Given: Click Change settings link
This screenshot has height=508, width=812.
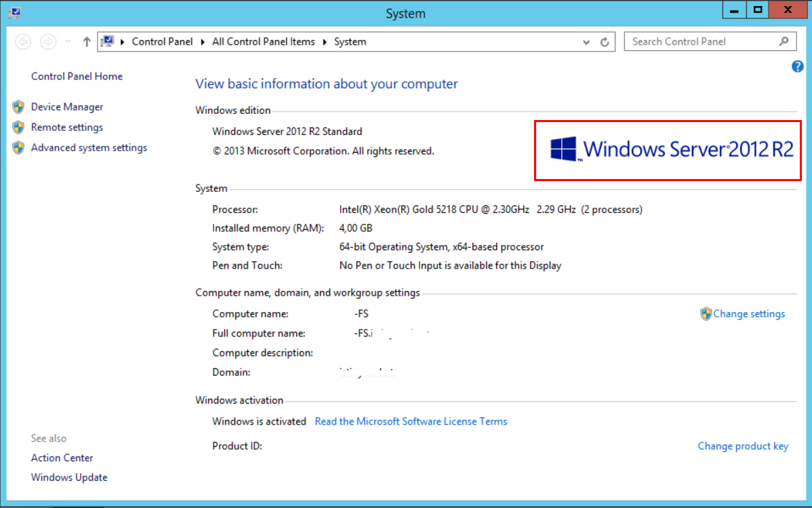Looking at the screenshot, I should pyautogui.click(x=749, y=313).
